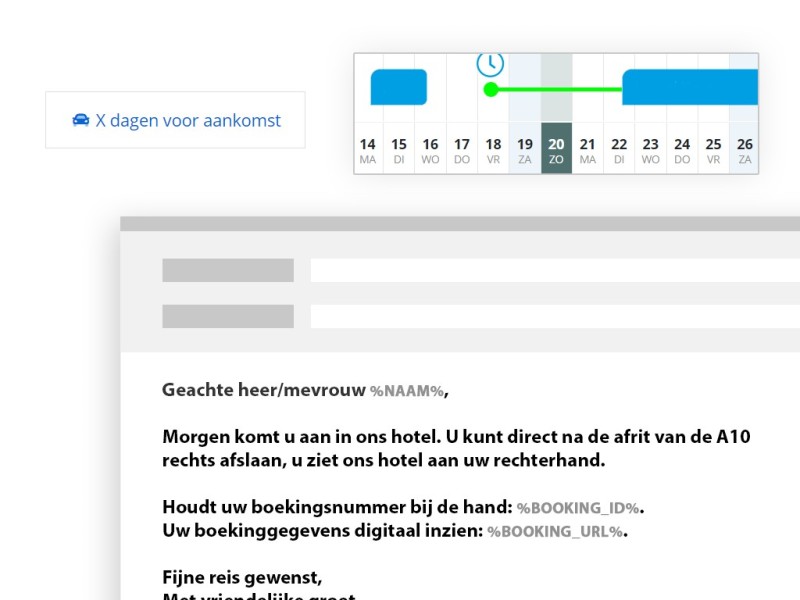Click the clock icon above the timeline
Viewport: 800px width, 600px height.
coord(490,63)
